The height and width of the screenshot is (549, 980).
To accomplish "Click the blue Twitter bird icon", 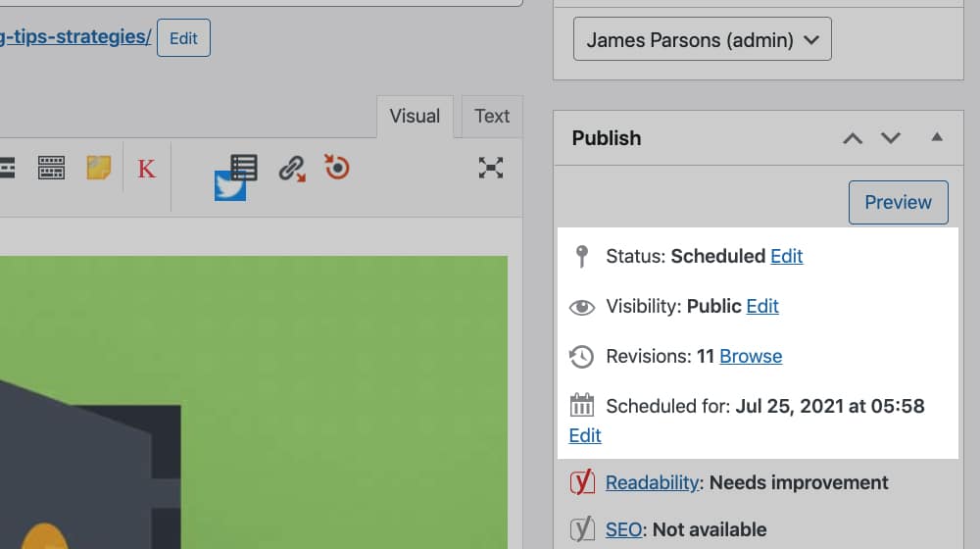I will point(229,186).
